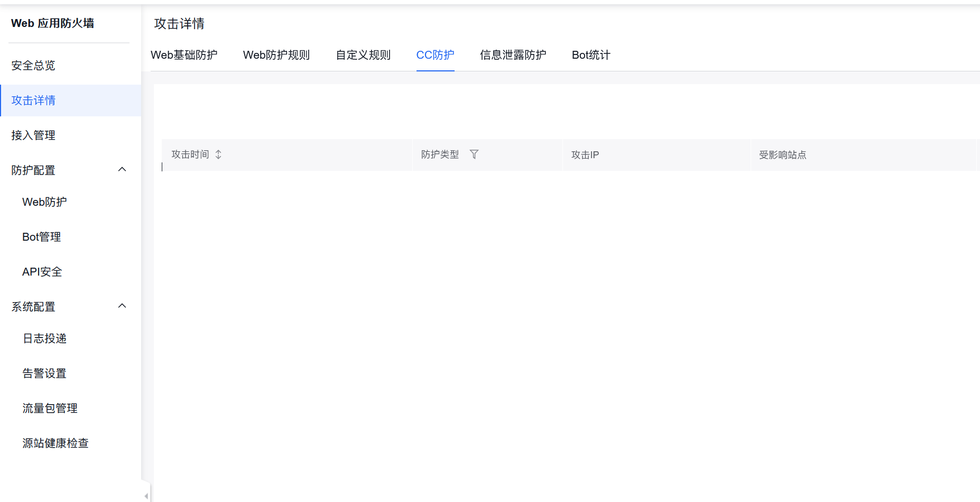Go to the 信息泄露防护 tab
The height and width of the screenshot is (502, 980).
tap(513, 55)
